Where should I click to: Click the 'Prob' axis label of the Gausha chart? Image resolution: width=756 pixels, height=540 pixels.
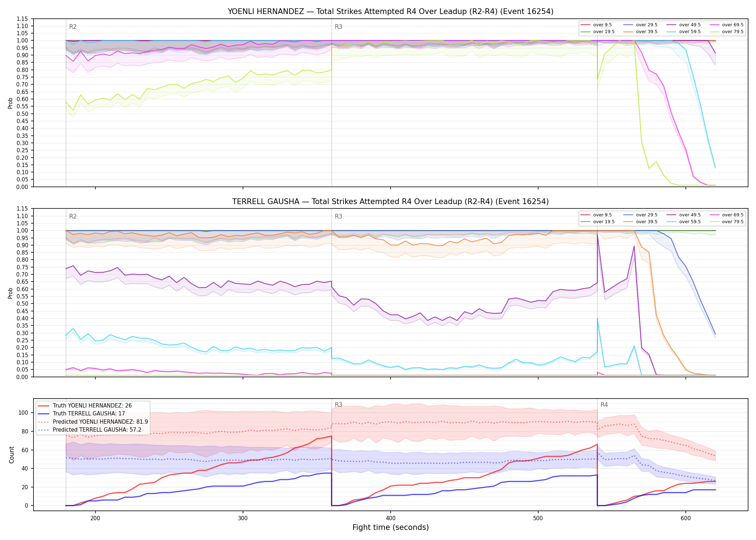[10, 293]
